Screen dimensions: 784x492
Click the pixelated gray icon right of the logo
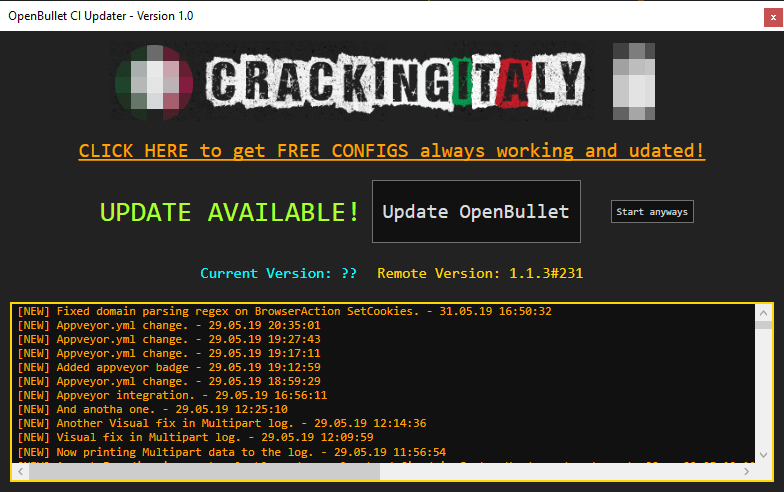coord(633,80)
